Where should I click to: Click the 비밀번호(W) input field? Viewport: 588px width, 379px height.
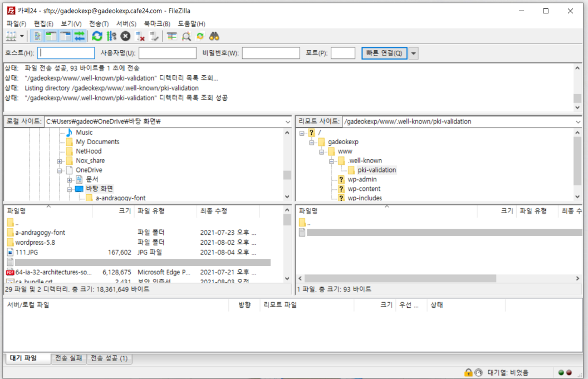(271, 53)
